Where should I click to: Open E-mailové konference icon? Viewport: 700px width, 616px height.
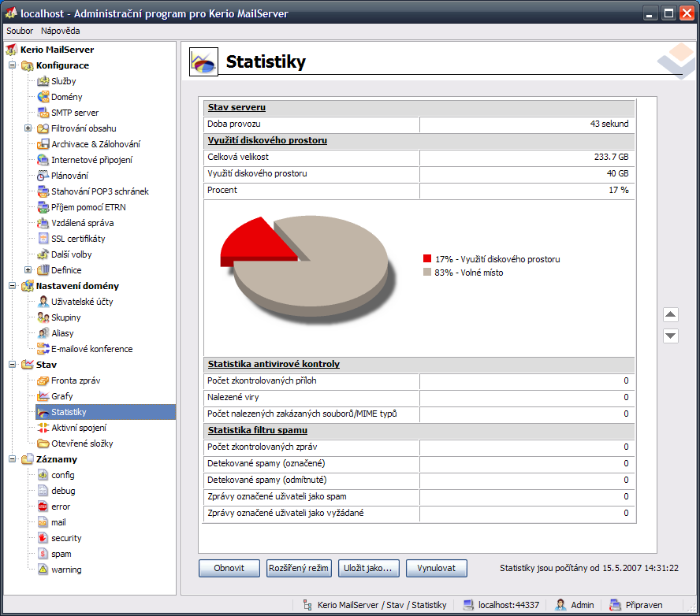[43, 349]
